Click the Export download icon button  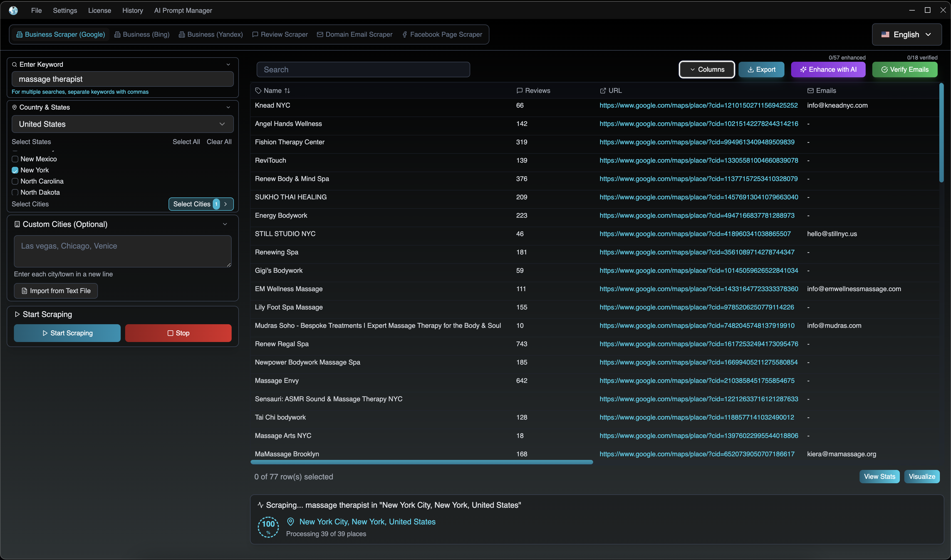[x=761, y=70]
